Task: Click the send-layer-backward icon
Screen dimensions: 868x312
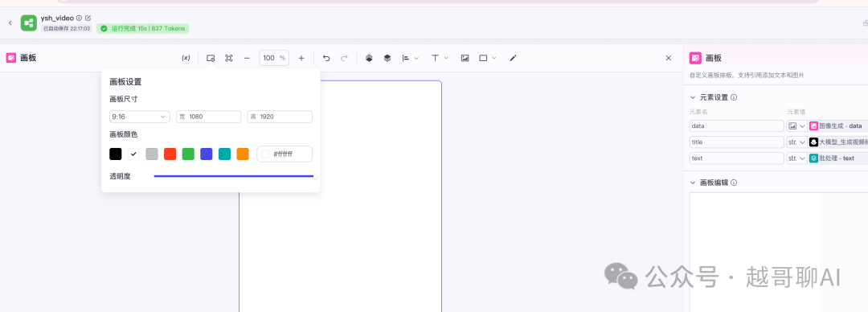Action: (x=387, y=58)
